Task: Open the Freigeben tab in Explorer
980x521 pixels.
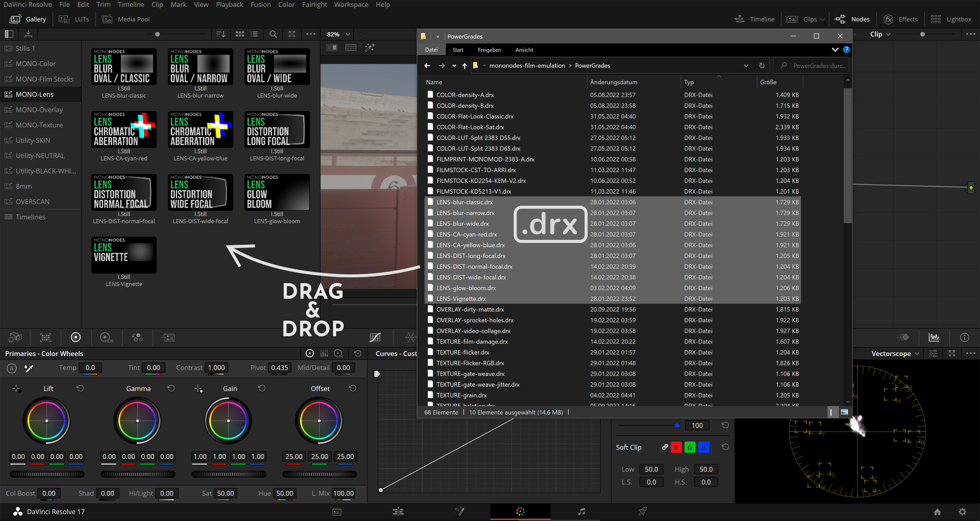Action: 489,50
